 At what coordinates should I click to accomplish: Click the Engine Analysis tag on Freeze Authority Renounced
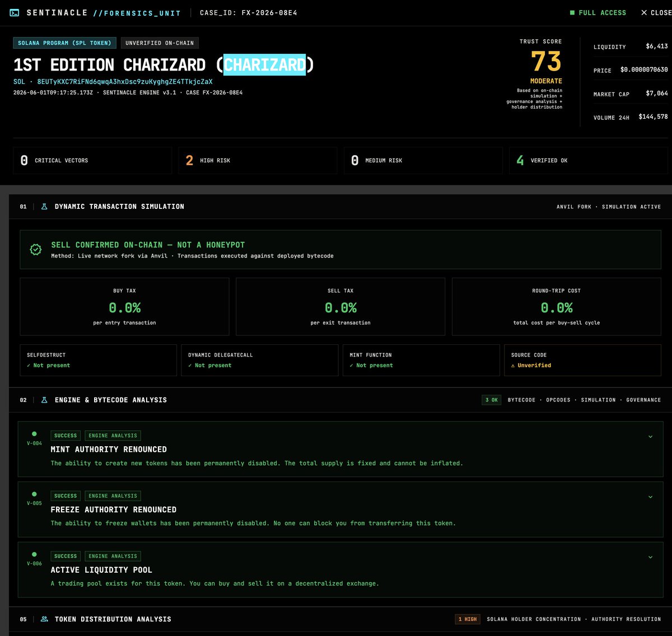113,496
